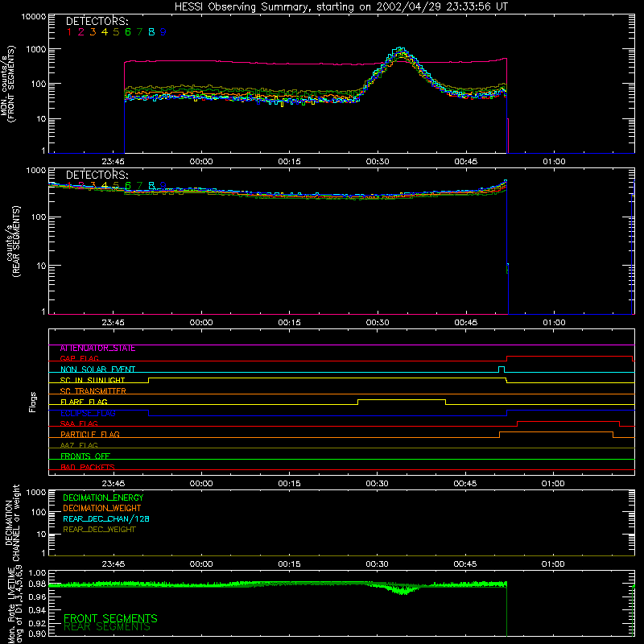Click detector 4 in front segments legend
The height and width of the screenshot is (644, 644).
point(105,32)
